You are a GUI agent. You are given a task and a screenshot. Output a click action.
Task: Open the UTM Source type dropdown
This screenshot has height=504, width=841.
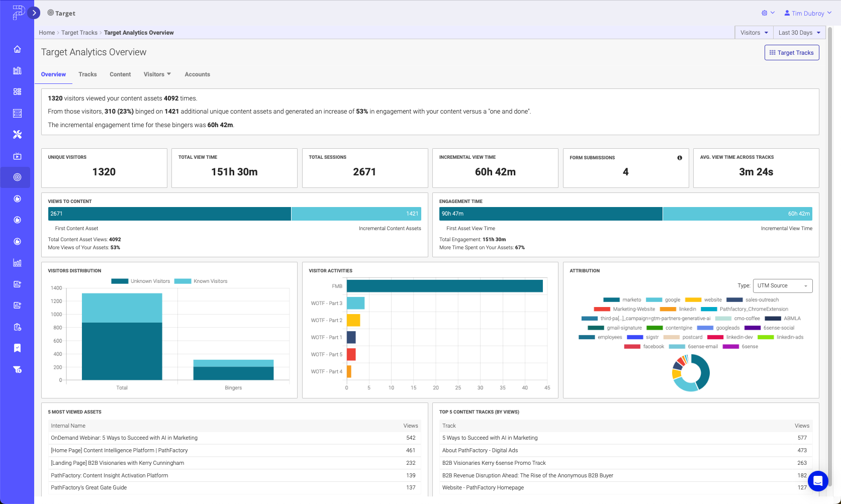(x=782, y=286)
